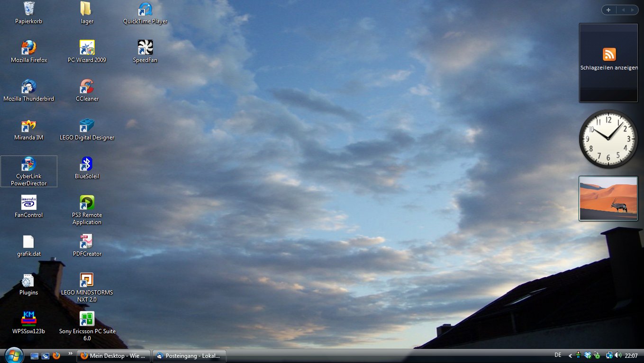Open the DE language bar selector
644x363 pixels.
click(x=558, y=355)
